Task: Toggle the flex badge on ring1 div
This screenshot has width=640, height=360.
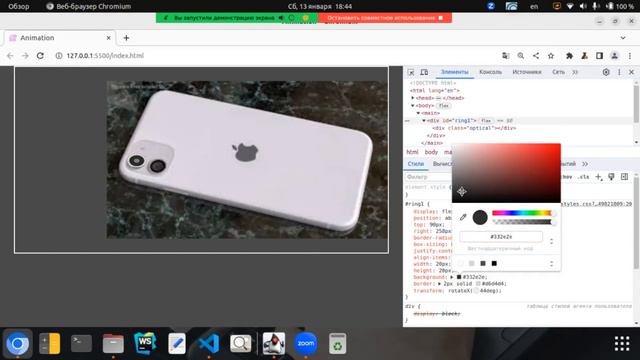Action: point(486,121)
